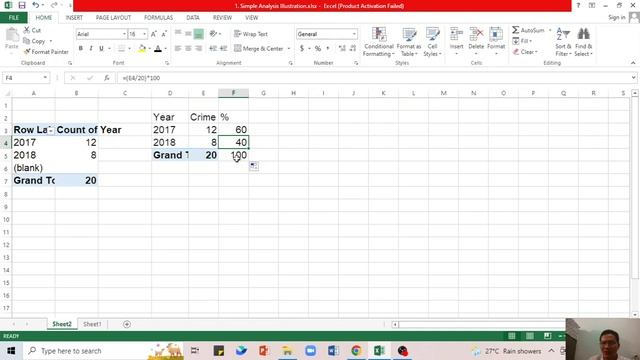Open Chrome from the taskbar
This screenshot has width=640, height=360.
point(356,351)
